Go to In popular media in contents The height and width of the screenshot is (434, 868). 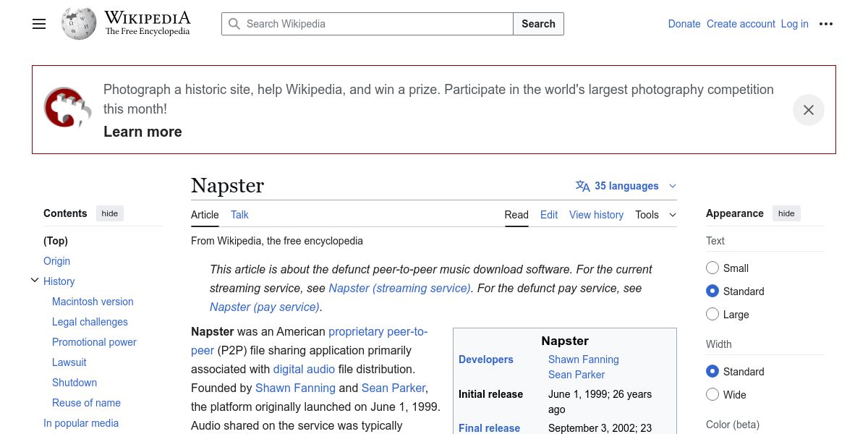81,423
